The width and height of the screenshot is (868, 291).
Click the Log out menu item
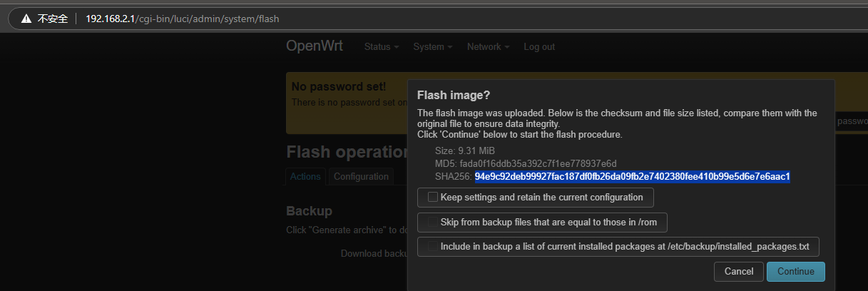tap(539, 47)
